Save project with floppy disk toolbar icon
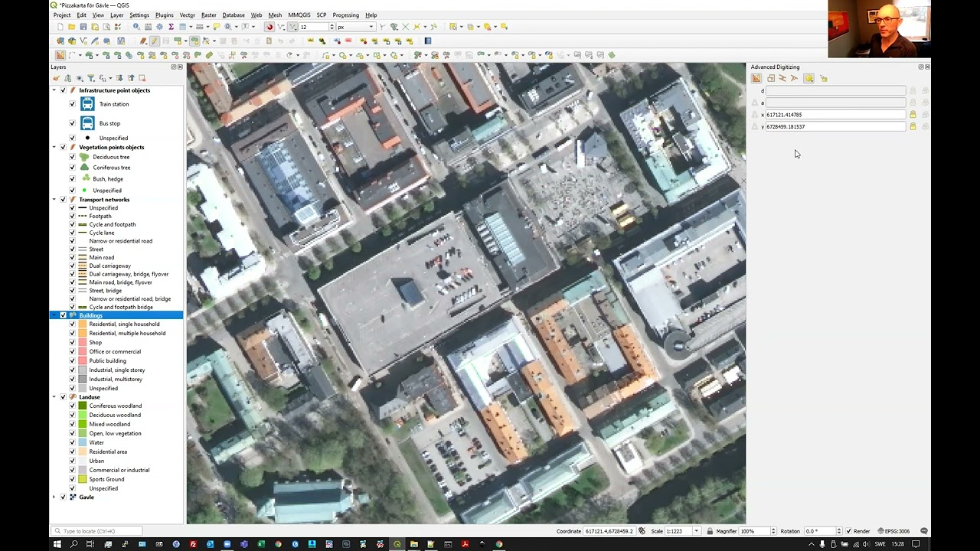 [83, 27]
